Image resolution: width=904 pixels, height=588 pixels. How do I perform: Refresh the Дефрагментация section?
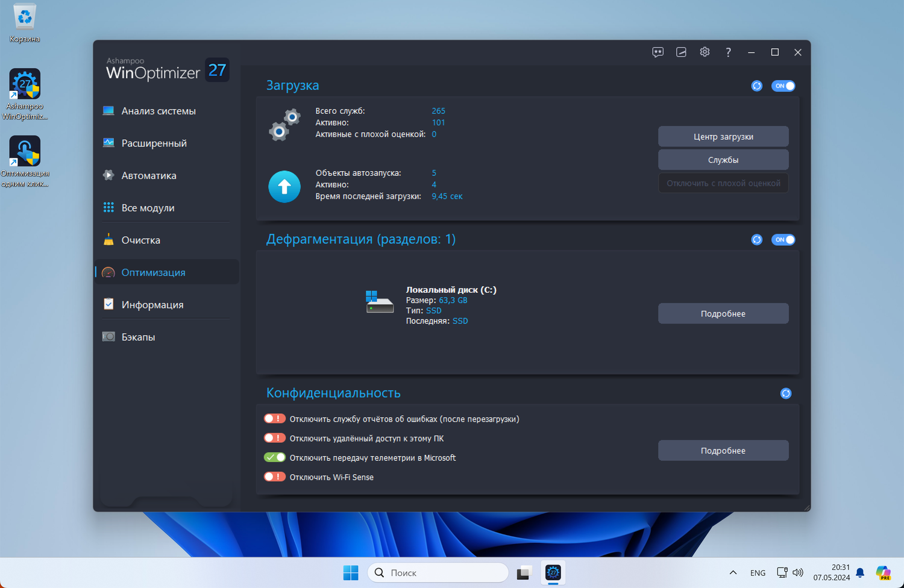pos(757,240)
